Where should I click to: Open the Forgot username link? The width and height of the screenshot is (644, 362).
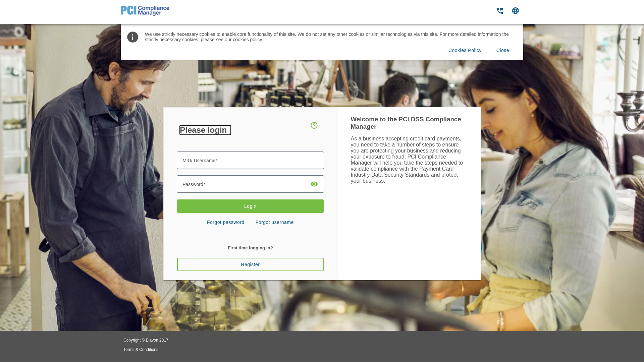[274, 222]
